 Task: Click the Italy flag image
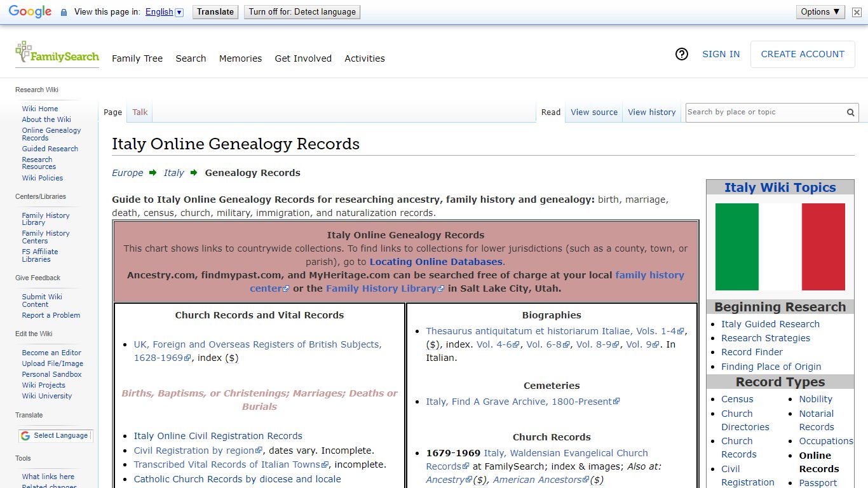780,247
